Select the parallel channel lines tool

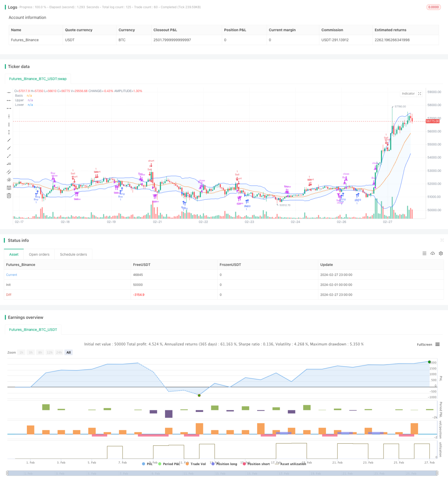click(9, 172)
